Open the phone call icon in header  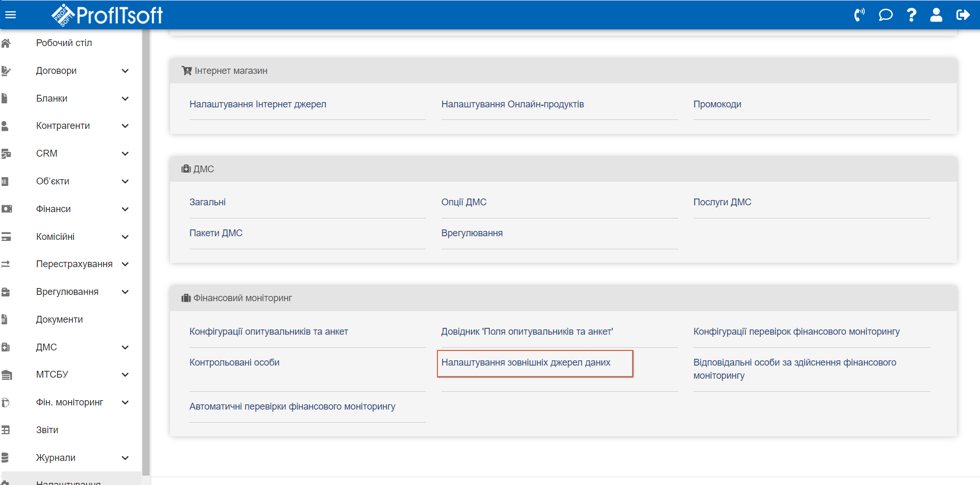tap(859, 15)
